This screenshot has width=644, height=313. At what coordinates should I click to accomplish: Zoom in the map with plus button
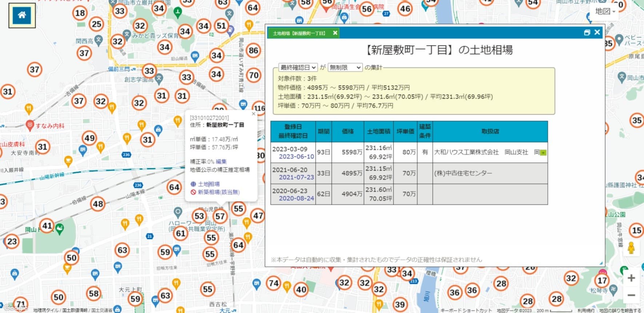(631, 278)
